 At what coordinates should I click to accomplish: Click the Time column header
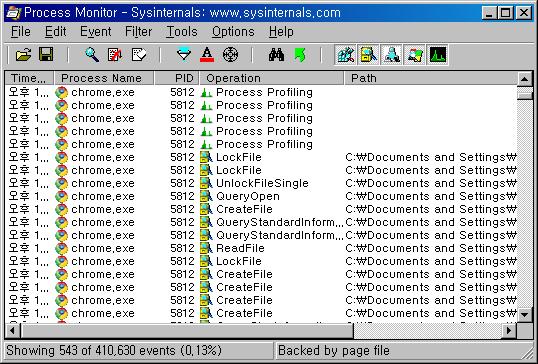click(x=30, y=78)
